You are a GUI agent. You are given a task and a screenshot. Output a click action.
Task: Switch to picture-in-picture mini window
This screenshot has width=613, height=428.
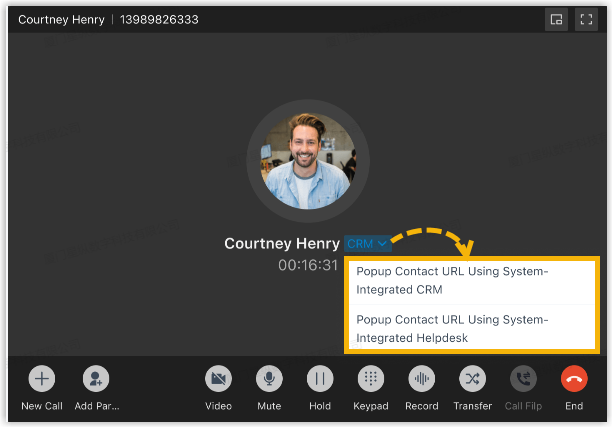click(x=555, y=19)
